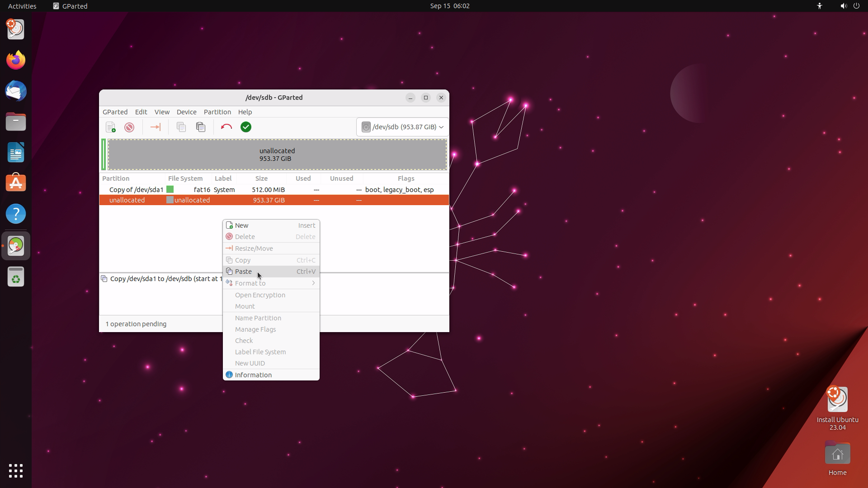Open the clock showing Sep 15 06:02
This screenshot has width=868, height=488.
tap(450, 6)
